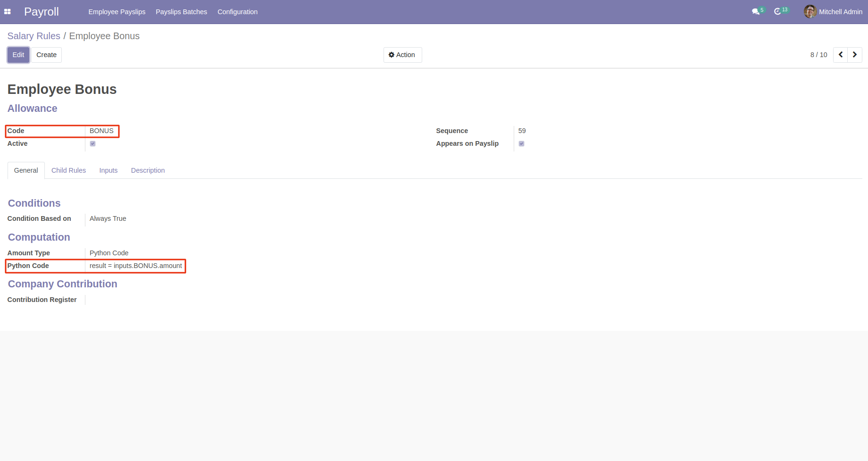Screen dimensions: 868x461
Task: Switch to the Inputs tab
Action: (x=108, y=170)
